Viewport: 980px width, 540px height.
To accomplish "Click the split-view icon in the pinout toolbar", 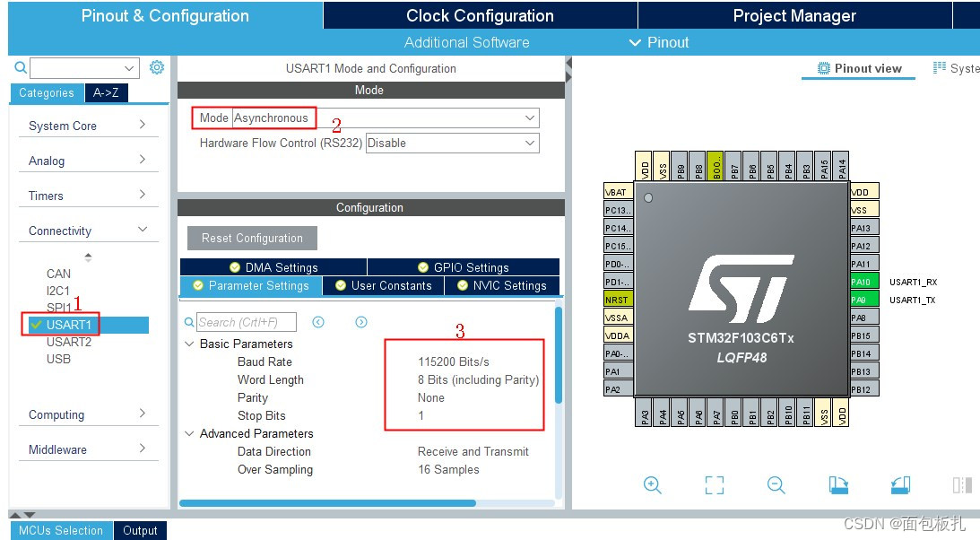I will point(962,485).
